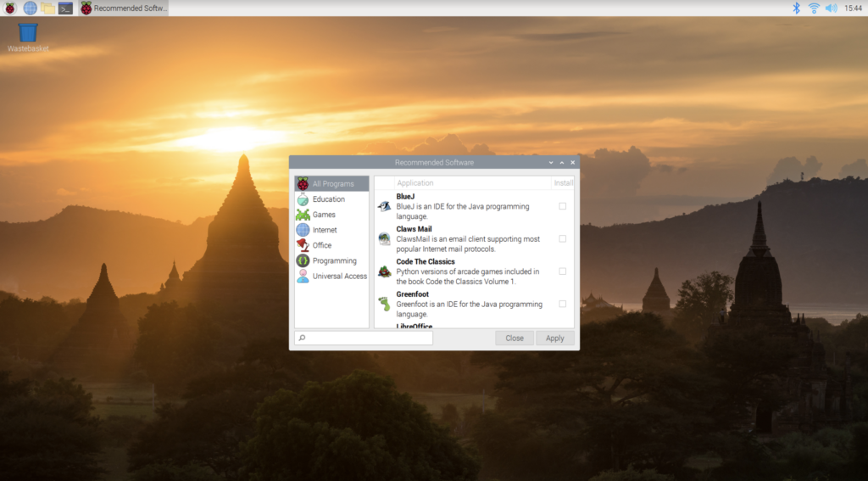The height and width of the screenshot is (481, 868).
Task: Click the search field in Recommended Software
Action: 364,338
